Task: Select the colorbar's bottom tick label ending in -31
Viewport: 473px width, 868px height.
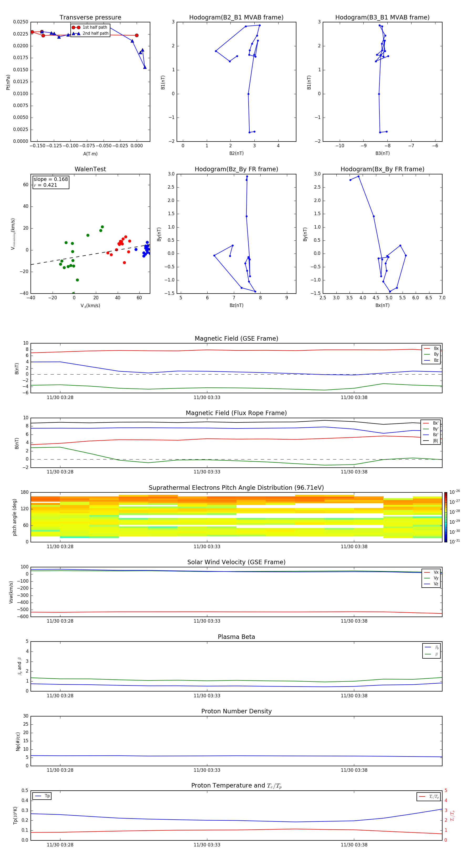Action: (x=455, y=542)
